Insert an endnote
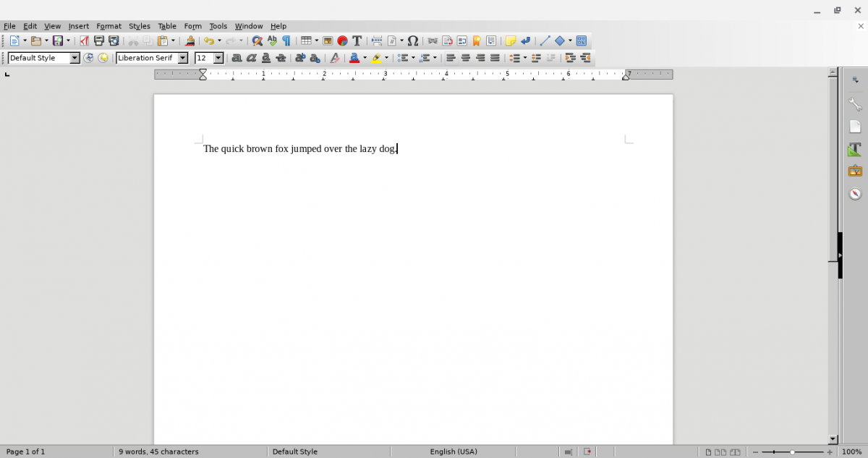The width and height of the screenshot is (868, 458). point(461,41)
